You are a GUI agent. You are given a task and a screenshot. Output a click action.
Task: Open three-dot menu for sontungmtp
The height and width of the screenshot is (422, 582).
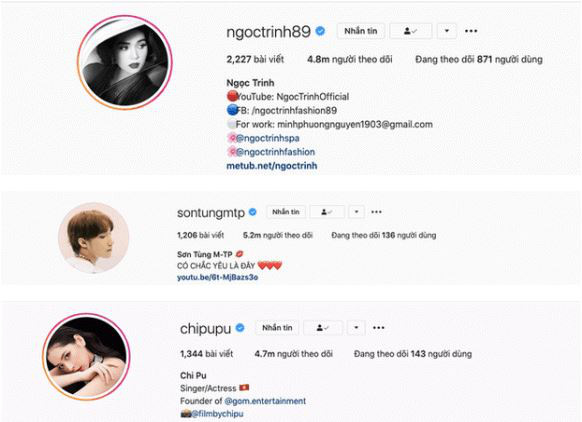coord(376,212)
